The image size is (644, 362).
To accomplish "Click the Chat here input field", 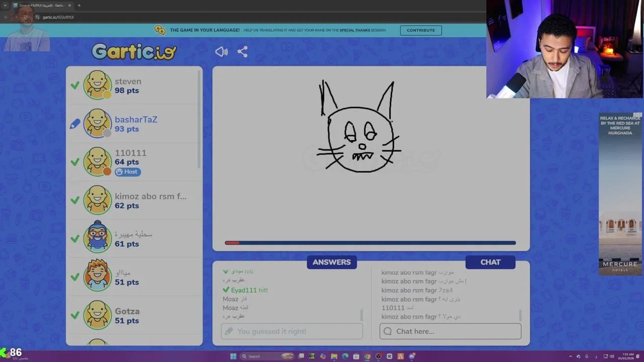I will click(450, 331).
